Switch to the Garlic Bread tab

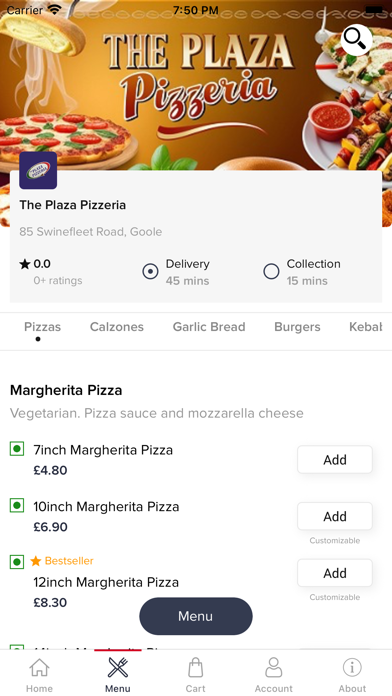[x=209, y=327]
